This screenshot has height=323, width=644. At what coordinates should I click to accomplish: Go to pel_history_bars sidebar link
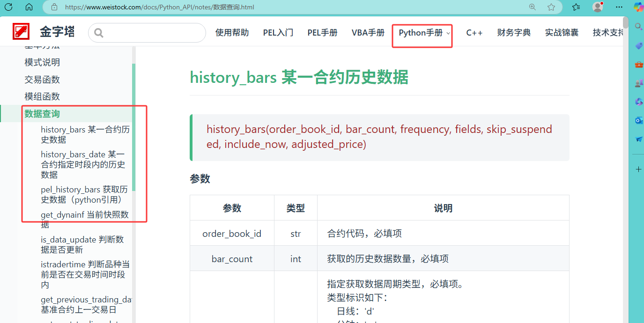84,195
